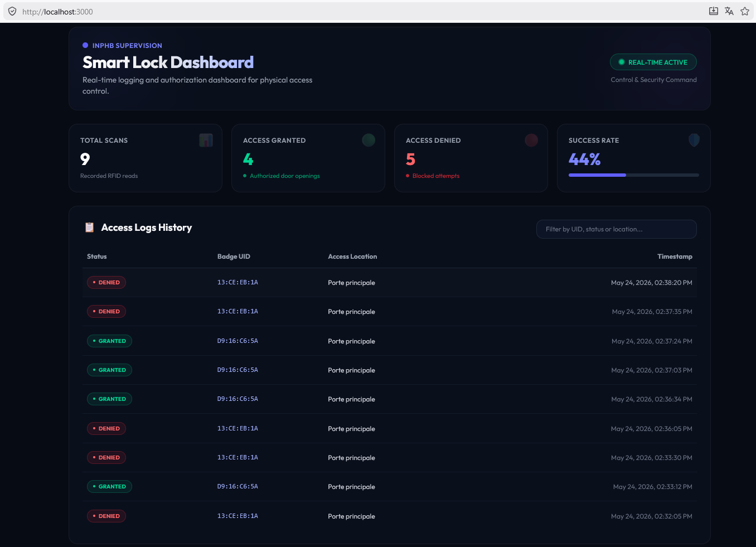Click timestamp May 24, 2026, 02:33:30 PM
Viewport: 756px width, 547px height.
652,458
